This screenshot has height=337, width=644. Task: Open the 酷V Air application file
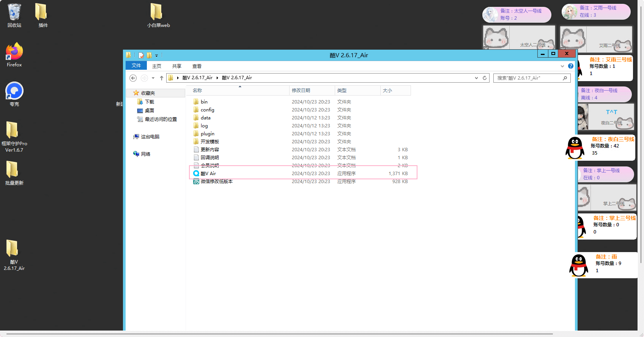pyautogui.click(x=208, y=174)
